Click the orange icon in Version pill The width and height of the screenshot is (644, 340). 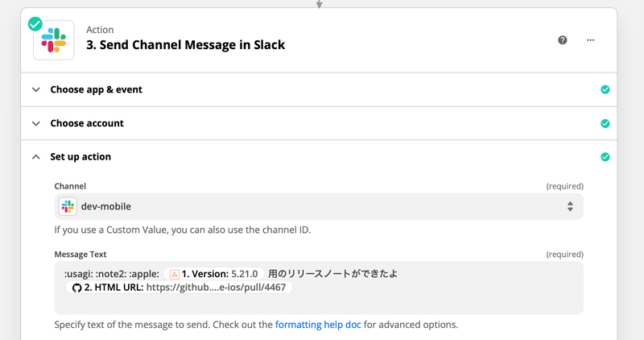[174, 274]
